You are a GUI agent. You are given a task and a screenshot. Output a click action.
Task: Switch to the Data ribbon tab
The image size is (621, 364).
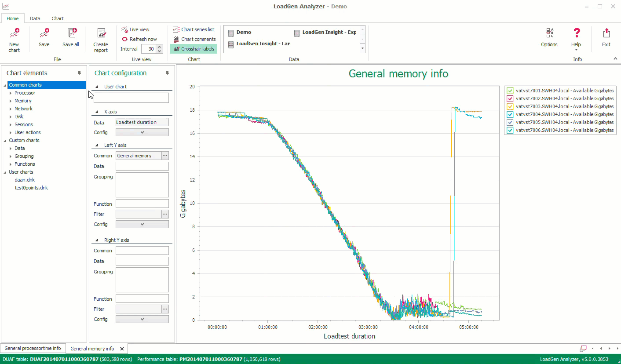(x=35, y=18)
